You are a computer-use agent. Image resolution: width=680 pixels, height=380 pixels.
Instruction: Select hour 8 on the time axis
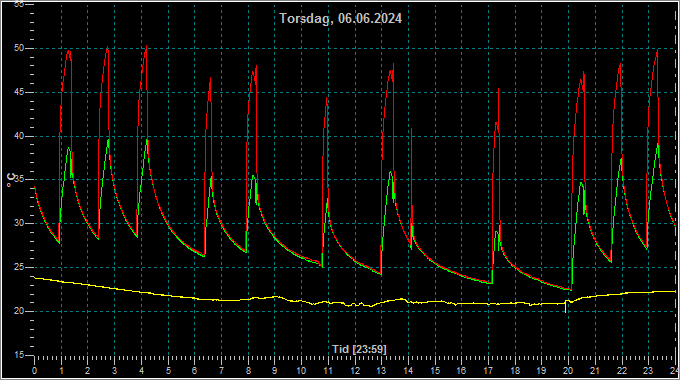(248, 371)
